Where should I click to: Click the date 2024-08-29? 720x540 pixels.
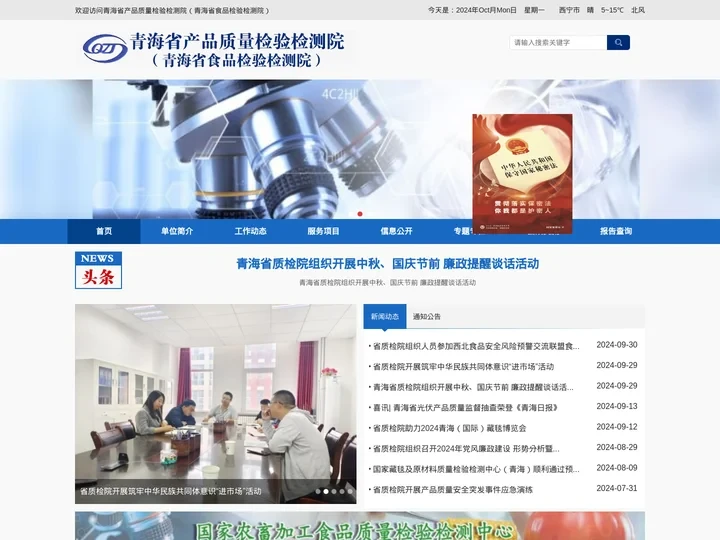(617, 447)
